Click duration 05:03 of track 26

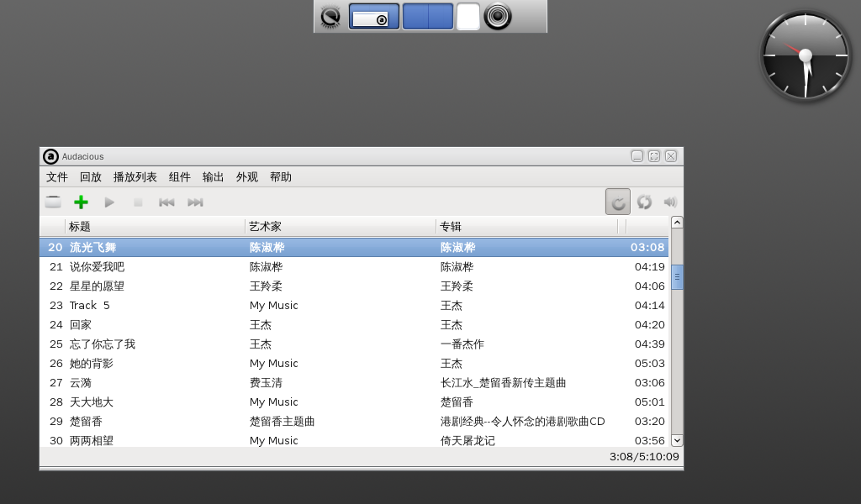pos(650,363)
